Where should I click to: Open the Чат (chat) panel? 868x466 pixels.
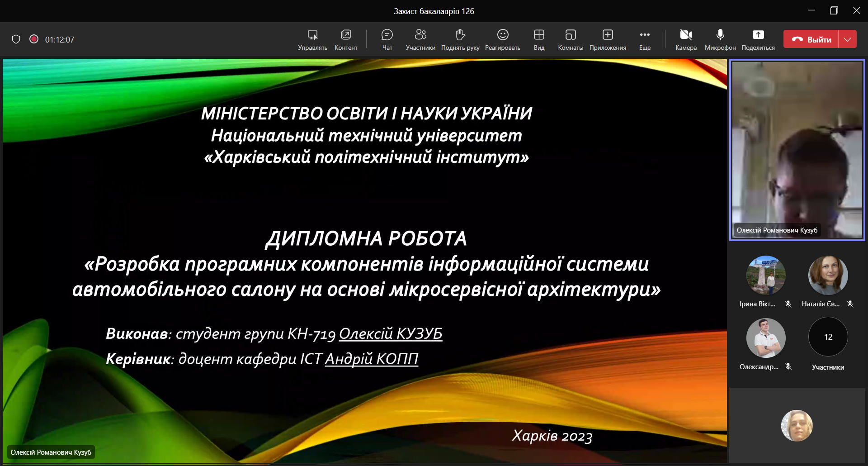tap(387, 40)
